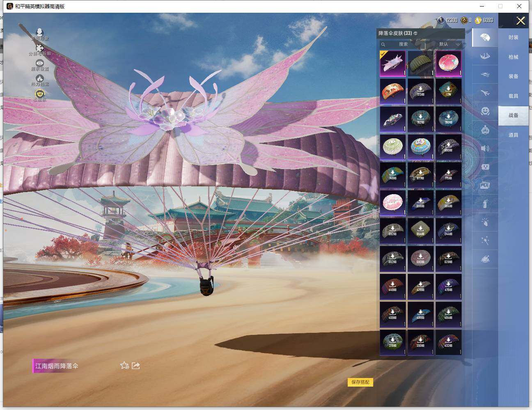This screenshot has width=532, height=410.
Task: Download the 780KB parachute skin
Action: click(x=449, y=119)
